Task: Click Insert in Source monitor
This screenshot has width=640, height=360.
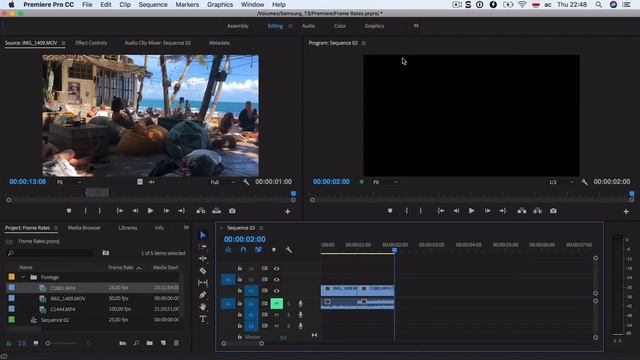Action: 200,211
